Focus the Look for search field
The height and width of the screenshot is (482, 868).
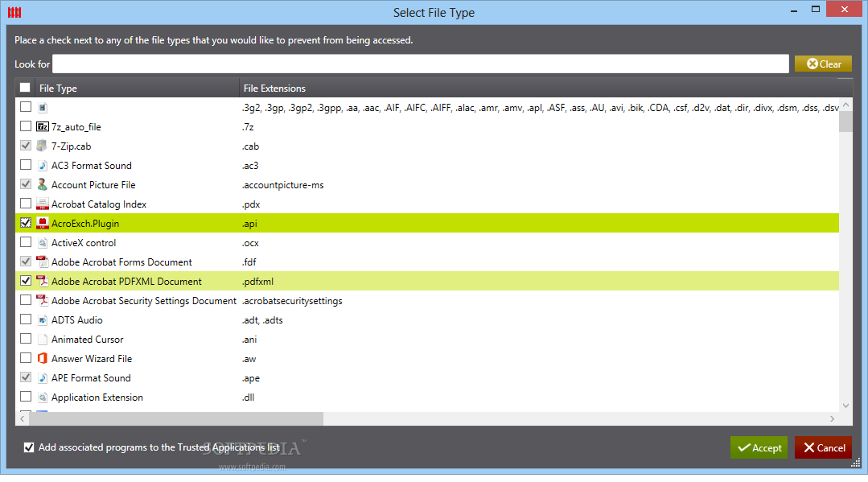(x=421, y=64)
